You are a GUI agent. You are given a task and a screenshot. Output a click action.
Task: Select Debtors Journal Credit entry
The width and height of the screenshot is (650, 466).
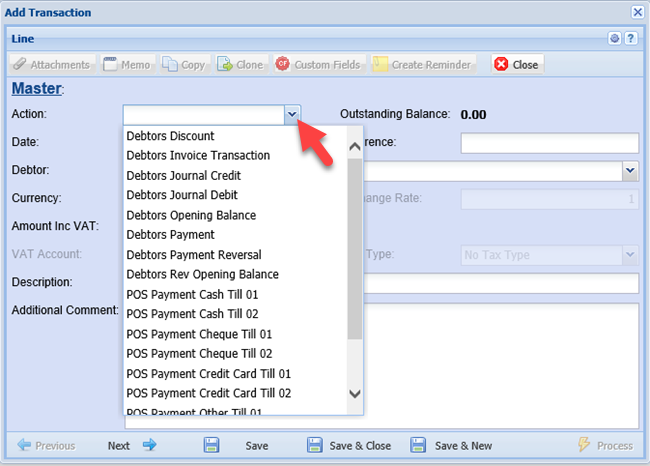(x=182, y=175)
